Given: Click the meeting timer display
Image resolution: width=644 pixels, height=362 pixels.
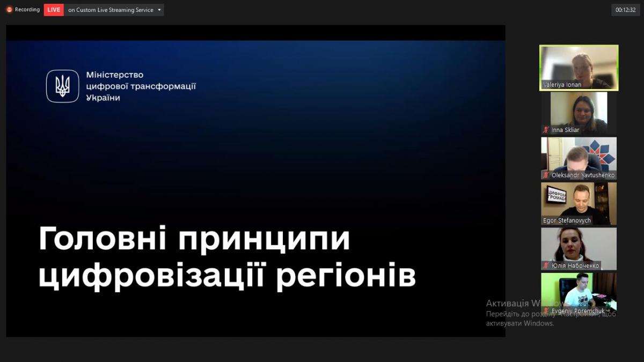Looking at the screenshot, I should [x=626, y=10].
